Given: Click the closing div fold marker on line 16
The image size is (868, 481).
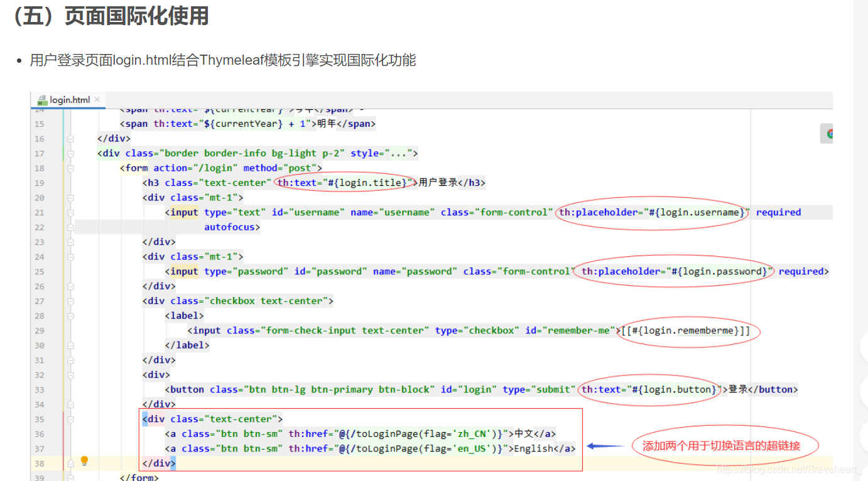Looking at the screenshot, I should coord(70,139).
